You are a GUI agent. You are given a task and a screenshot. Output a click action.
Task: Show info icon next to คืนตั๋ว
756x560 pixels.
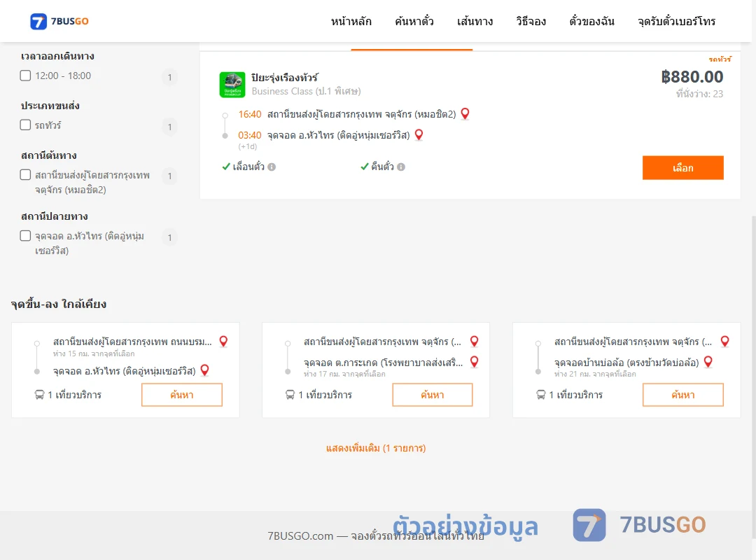pyautogui.click(x=401, y=167)
